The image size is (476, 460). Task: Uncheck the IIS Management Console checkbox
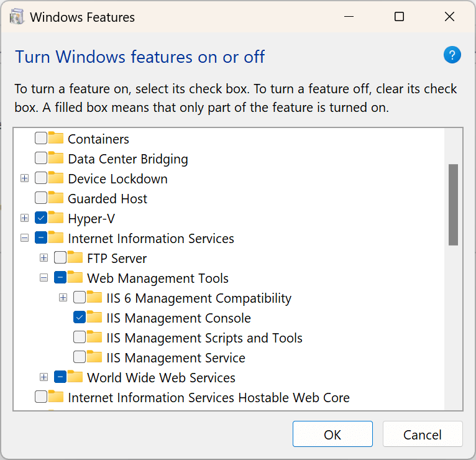click(80, 317)
